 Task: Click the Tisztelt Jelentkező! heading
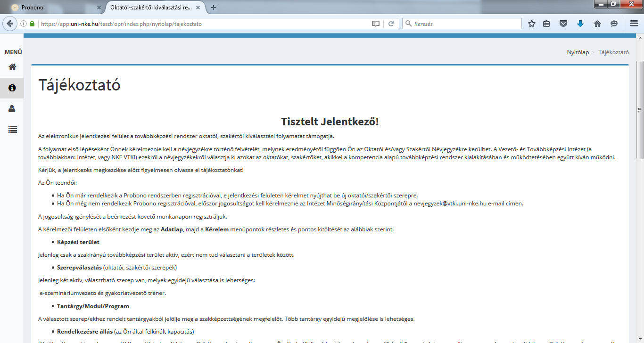[330, 122]
